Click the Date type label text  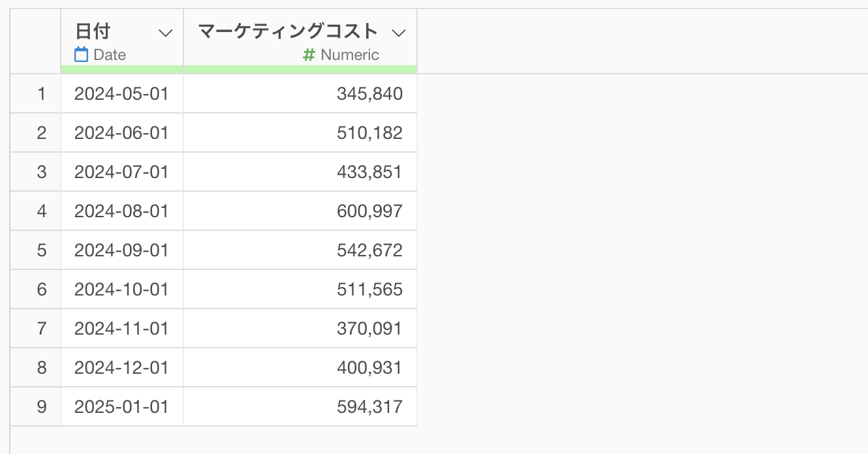coord(110,55)
